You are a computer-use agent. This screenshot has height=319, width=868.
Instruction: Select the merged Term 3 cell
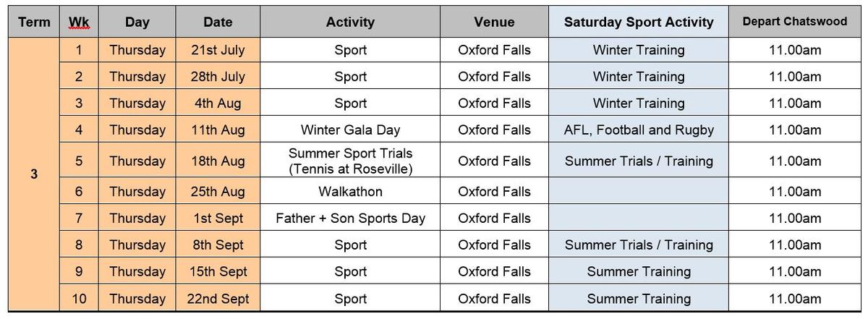coord(34,174)
